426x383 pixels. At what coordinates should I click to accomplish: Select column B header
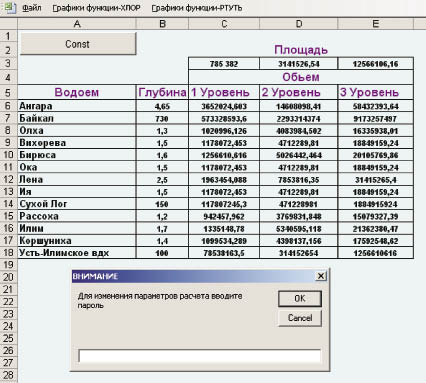tap(162, 24)
